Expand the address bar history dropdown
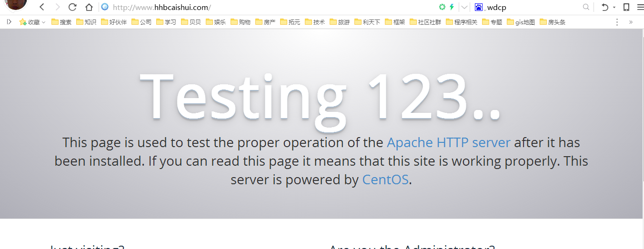This screenshot has height=249, width=644. tap(463, 7)
